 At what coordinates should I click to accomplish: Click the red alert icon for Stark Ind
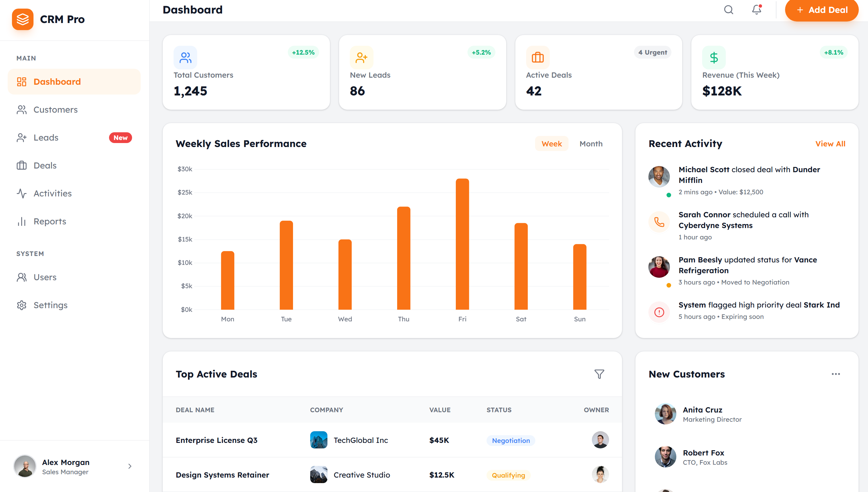coord(659,312)
